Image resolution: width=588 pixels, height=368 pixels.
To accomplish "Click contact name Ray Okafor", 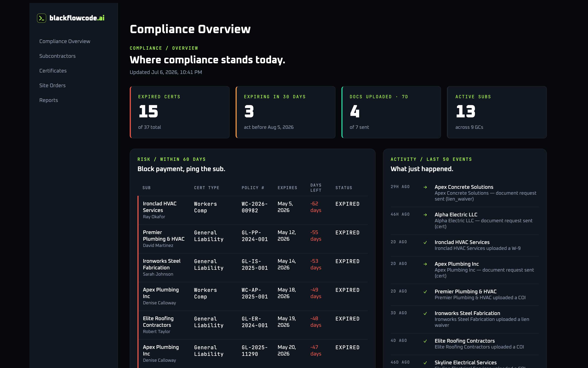I will coord(154,217).
